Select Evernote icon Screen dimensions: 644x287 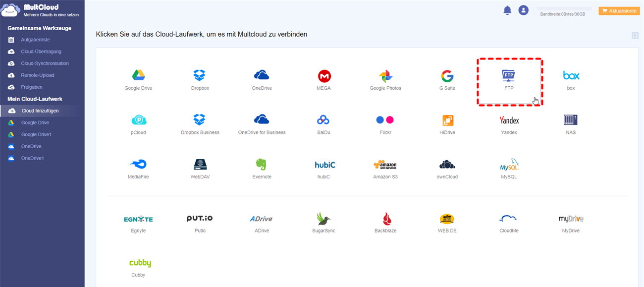262,165
